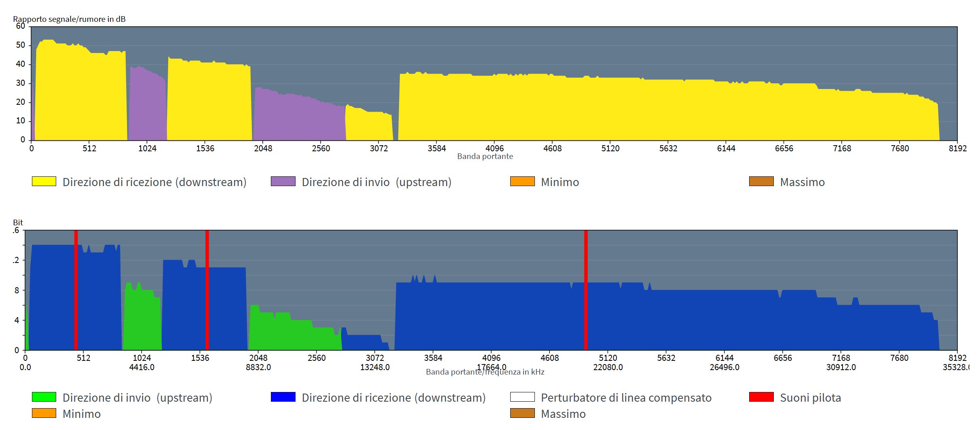Click the red Suoni pilota legend swatch
Image resolution: width=980 pixels, height=430 pixels.
761,397
